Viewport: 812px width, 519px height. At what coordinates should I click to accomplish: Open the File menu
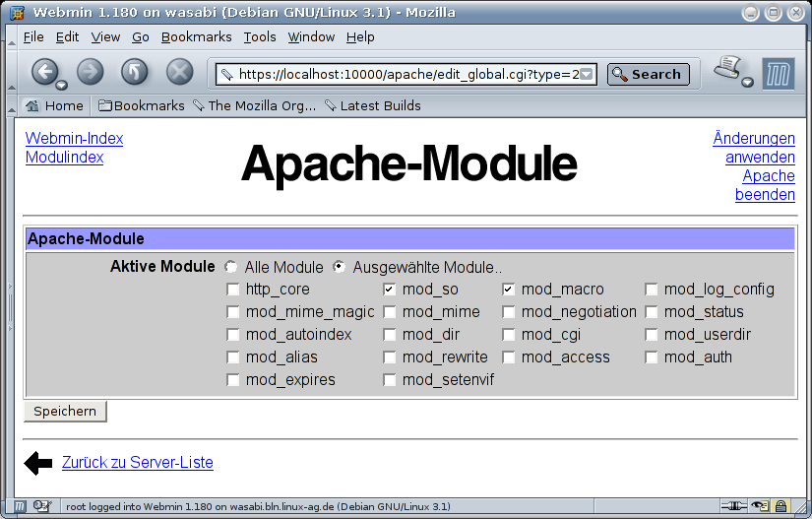point(33,37)
